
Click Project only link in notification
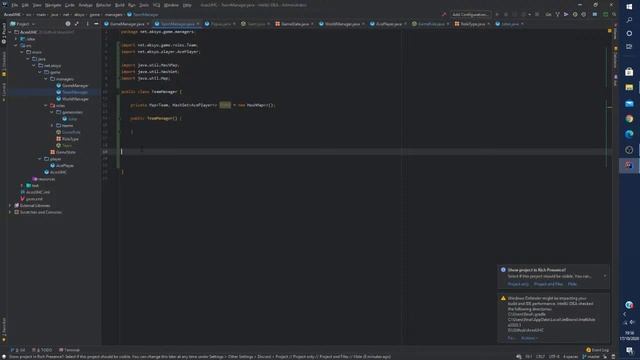click(x=518, y=284)
